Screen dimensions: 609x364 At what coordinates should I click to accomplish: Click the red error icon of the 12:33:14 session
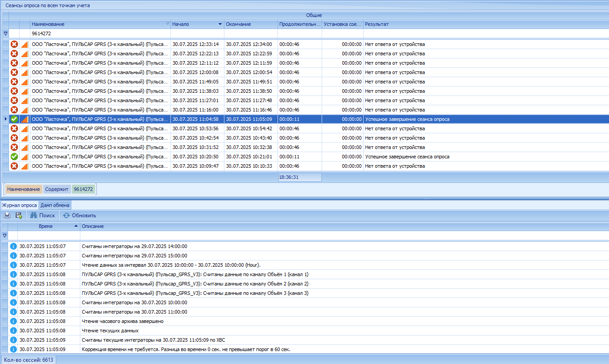pyautogui.click(x=14, y=44)
